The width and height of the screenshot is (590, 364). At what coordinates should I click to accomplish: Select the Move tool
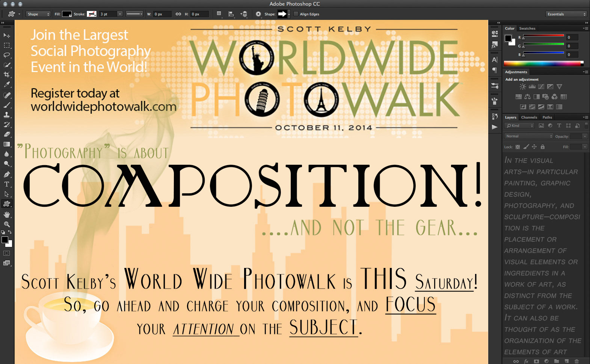click(x=7, y=35)
